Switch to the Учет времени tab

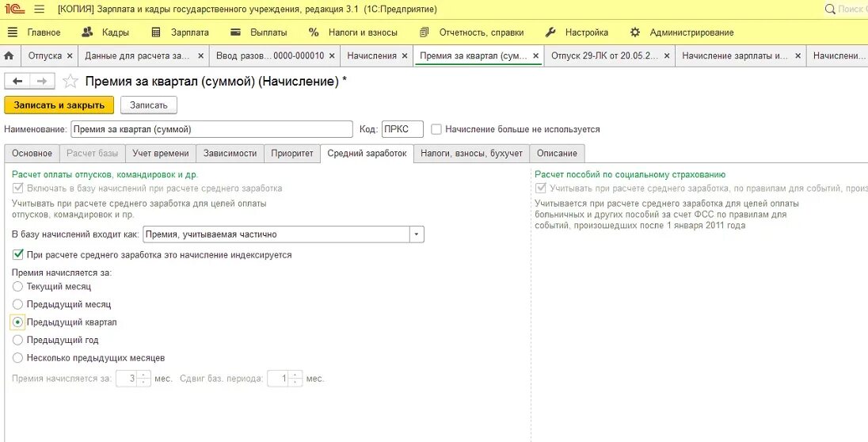(161, 154)
